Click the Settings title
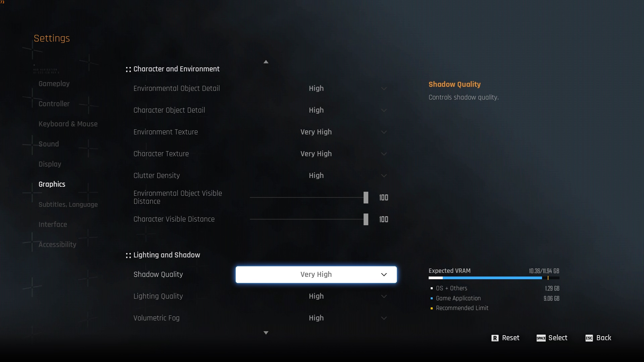 pos(52,38)
